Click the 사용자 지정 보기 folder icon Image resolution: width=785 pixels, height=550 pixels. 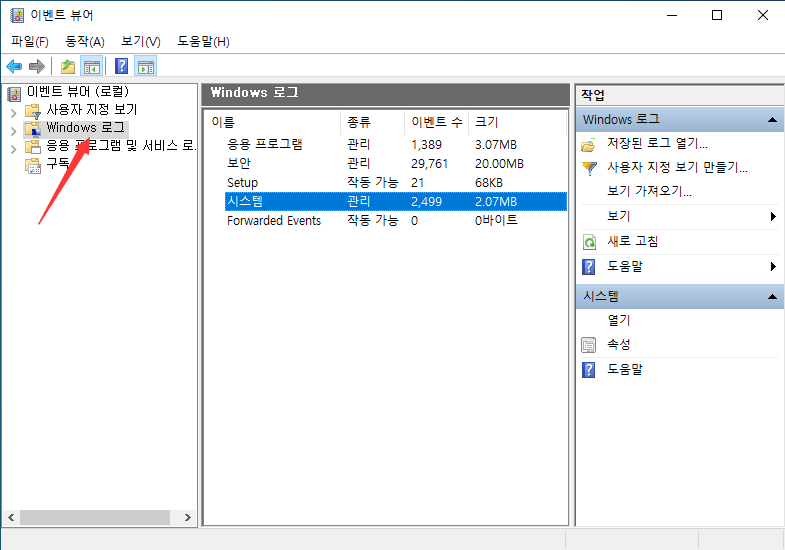33,111
